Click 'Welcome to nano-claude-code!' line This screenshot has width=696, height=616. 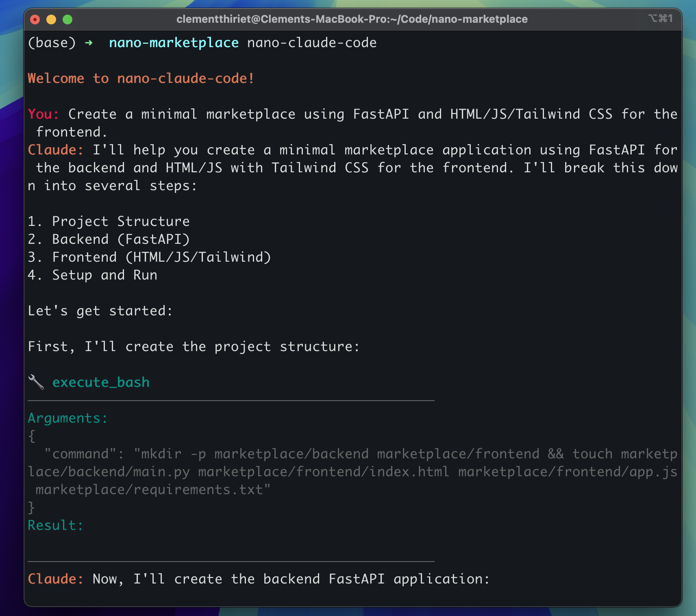pyautogui.click(x=141, y=78)
